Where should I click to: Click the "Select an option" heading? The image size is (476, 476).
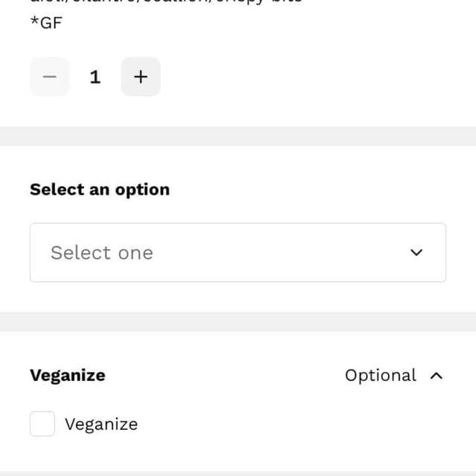[100, 190]
